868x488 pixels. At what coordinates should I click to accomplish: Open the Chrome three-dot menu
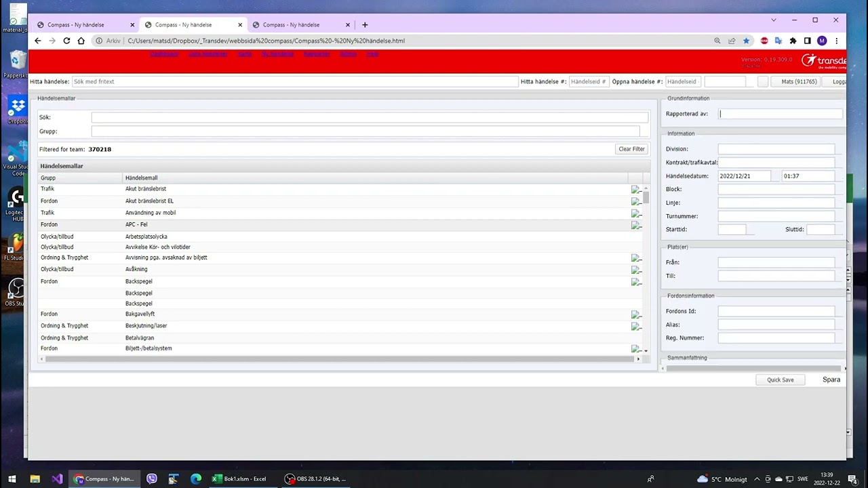(x=837, y=41)
